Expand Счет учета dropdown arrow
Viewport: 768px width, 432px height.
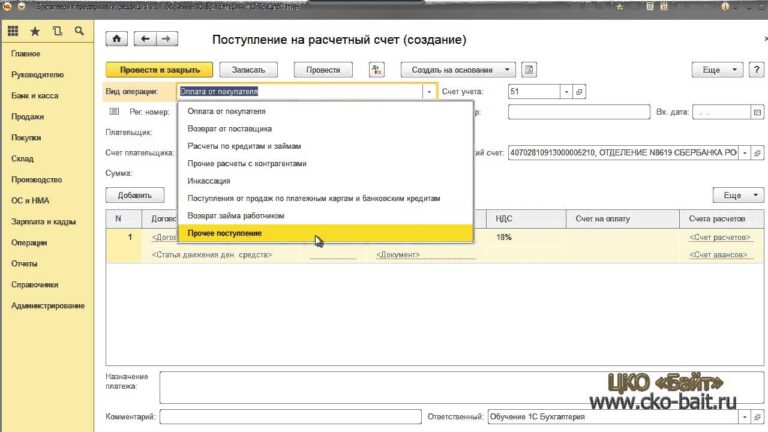[566, 92]
